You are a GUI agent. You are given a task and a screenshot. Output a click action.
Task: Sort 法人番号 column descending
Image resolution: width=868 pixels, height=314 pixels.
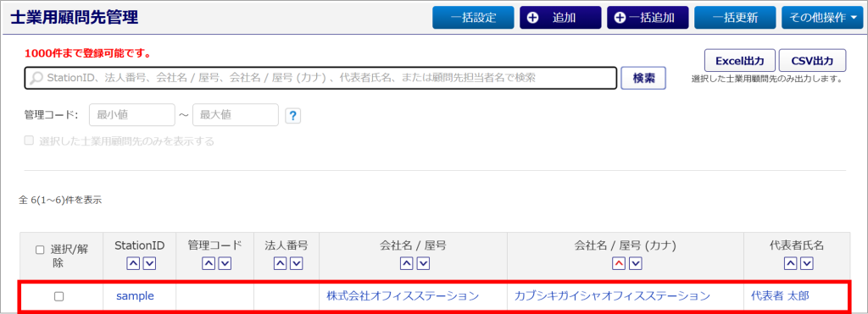coord(296,264)
